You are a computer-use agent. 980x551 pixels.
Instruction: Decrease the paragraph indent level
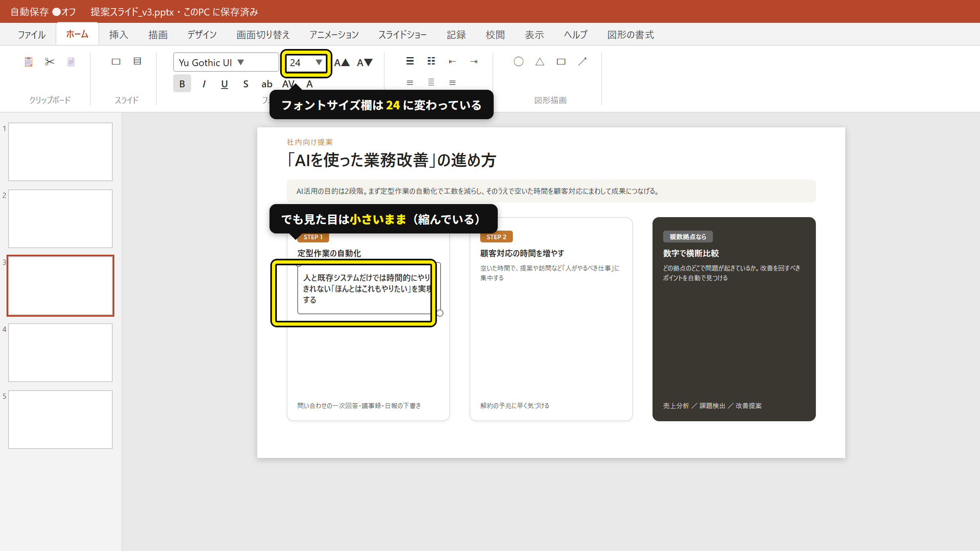(x=452, y=62)
